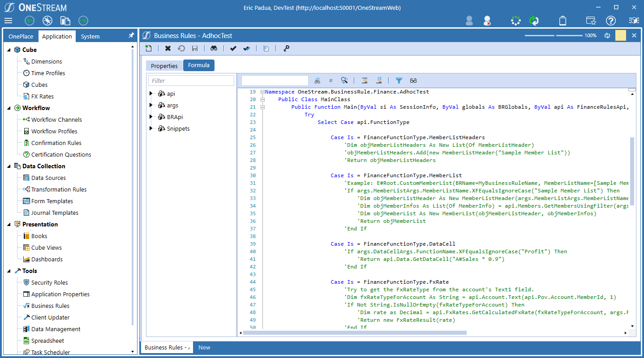This screenshot has height=358, width=644.
Task: Open Dashboards in navigation tree
Action: (x=47, y=259)
